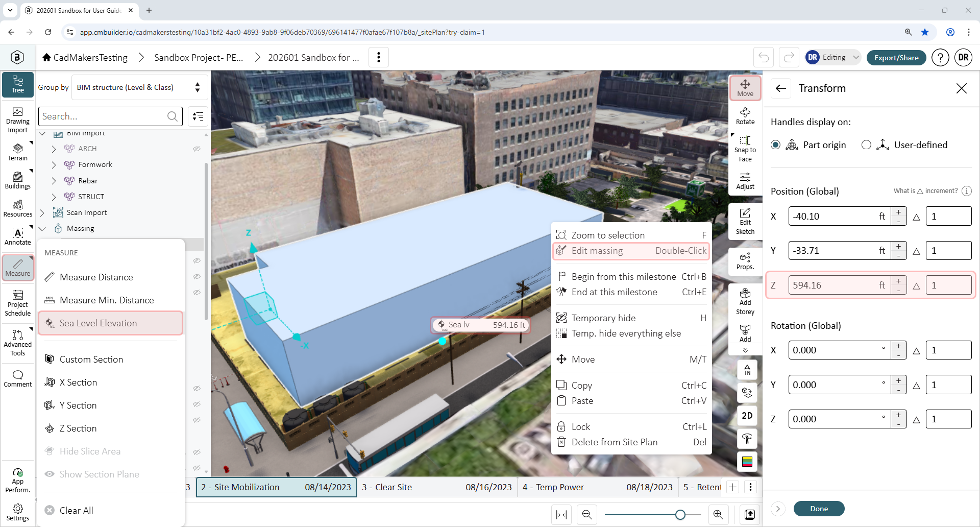
Task: Open the Buildings tool
Action: [x=18, y=180]
